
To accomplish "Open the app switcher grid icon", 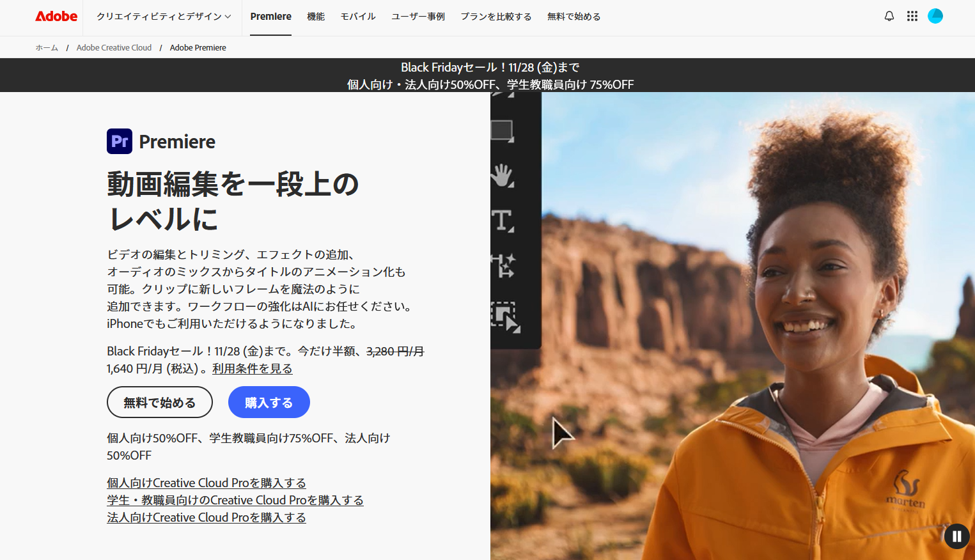I will pyautogui.click(x=912, y=17).
